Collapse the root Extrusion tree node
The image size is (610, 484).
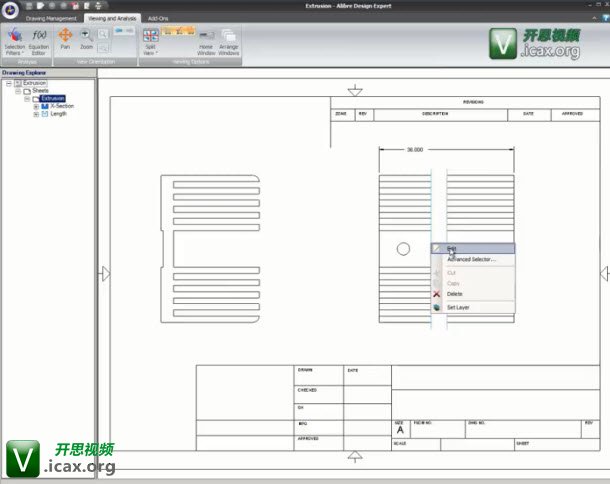tap(8, 83)
